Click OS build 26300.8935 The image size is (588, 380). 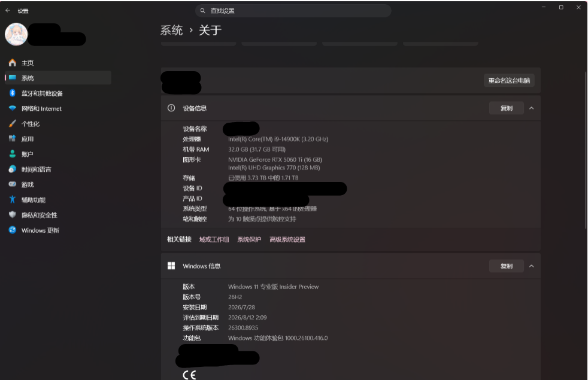pos(243,327)
